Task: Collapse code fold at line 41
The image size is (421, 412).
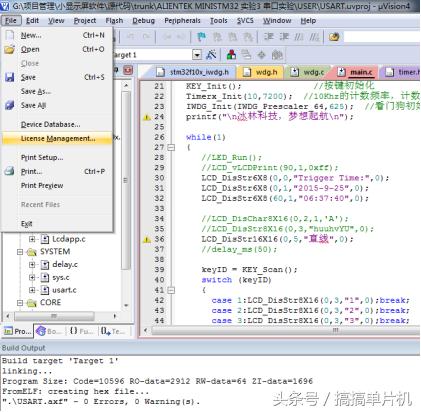Action: point(171,290)
